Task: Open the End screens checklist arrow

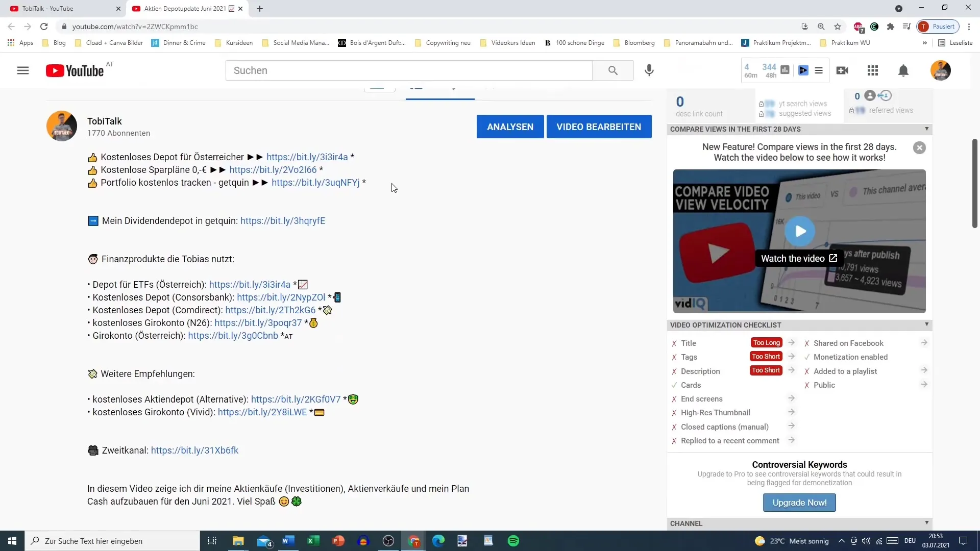Action: 791,398
